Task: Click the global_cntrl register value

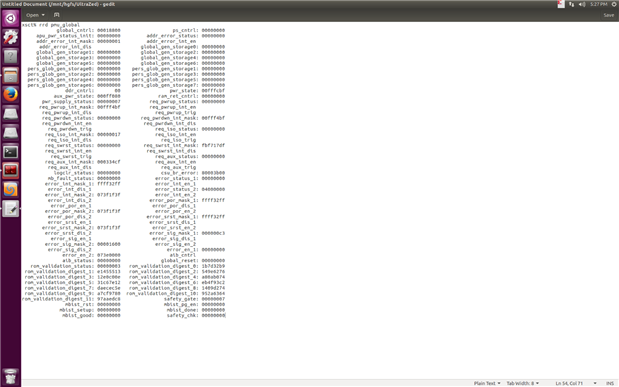Action: click(109, 30)
